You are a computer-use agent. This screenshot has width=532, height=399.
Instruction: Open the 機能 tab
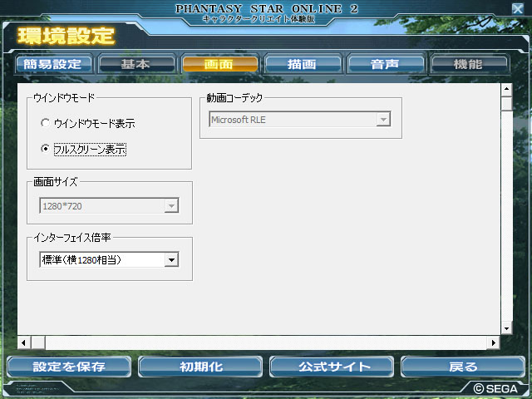pos(469,64)
